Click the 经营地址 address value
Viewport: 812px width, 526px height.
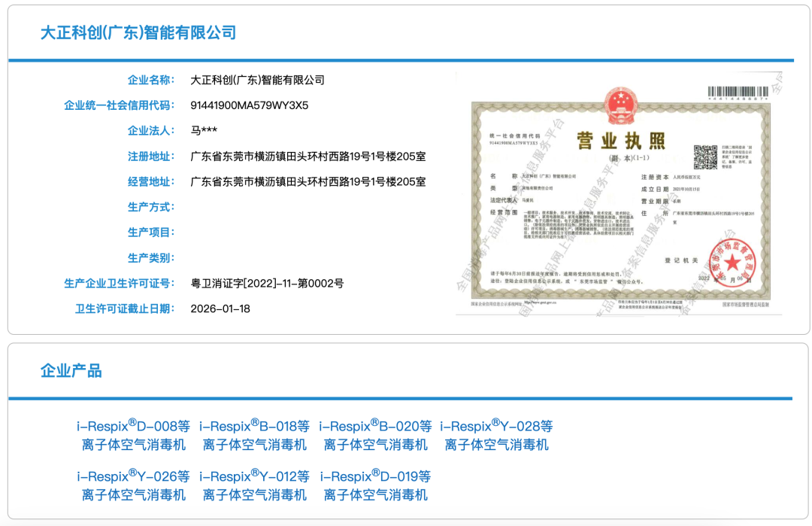[308, 182]
